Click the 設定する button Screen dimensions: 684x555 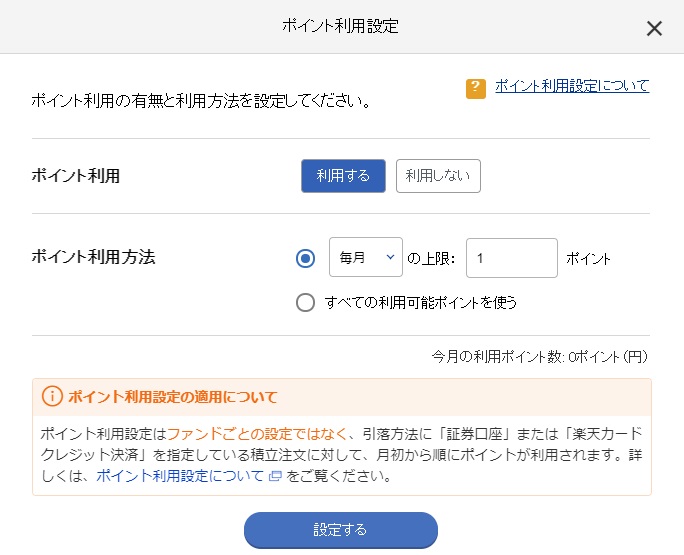341,530
